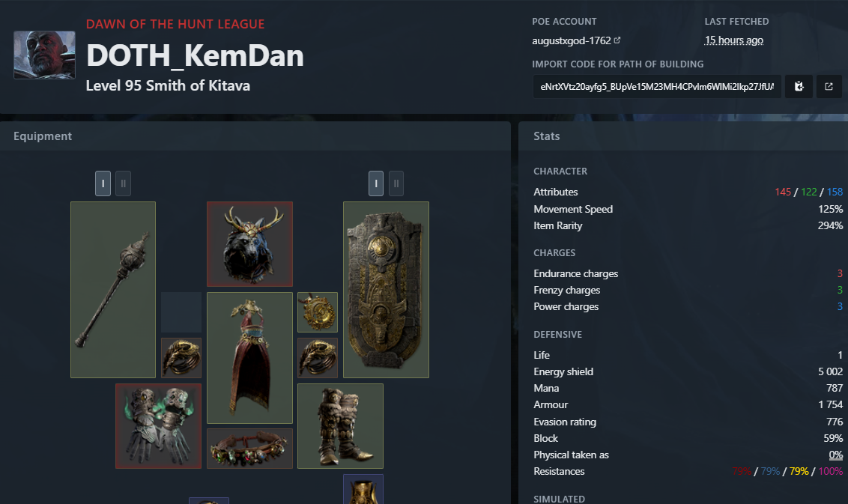Viewport: 848px width, 504px height.
Task: Click the import code text field
Action: click(x=657, y=87)
